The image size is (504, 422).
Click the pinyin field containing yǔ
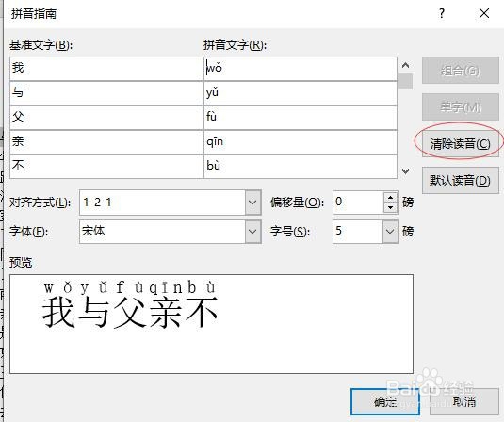coord(301,93)
